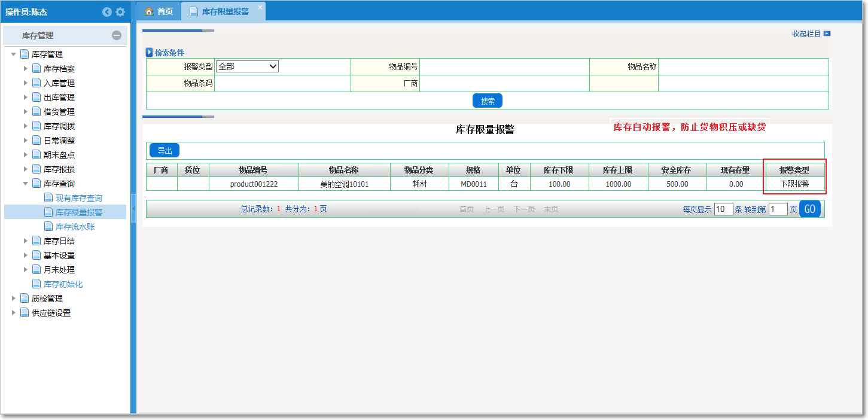Screen dimensions: 868x420
Task: Click the GO page jump button
Action: click(x=809, y=209)
